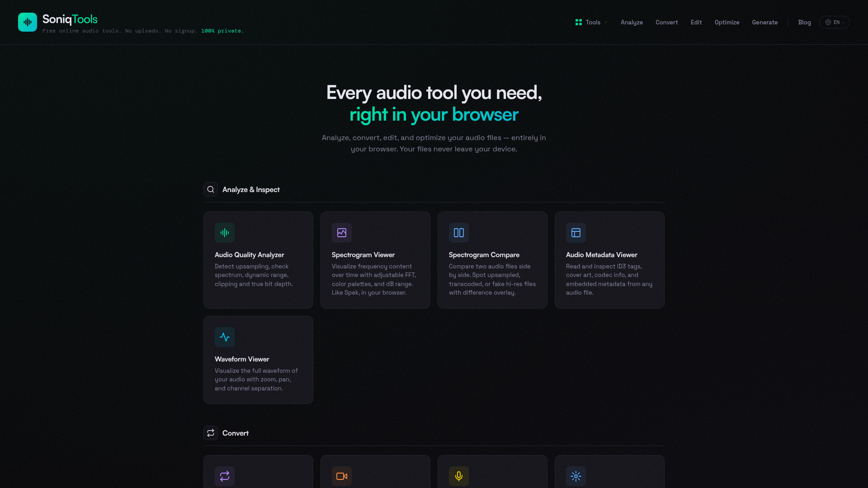Click the Spectrogram Compare columns icon
The width and height of the screenshot is (868, 488).
(x=459, y=233)
